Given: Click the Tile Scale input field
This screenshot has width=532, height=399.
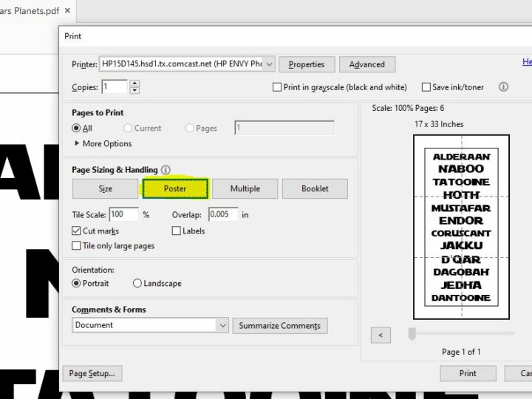Looking at the screenshot, I should coord(123,215).
